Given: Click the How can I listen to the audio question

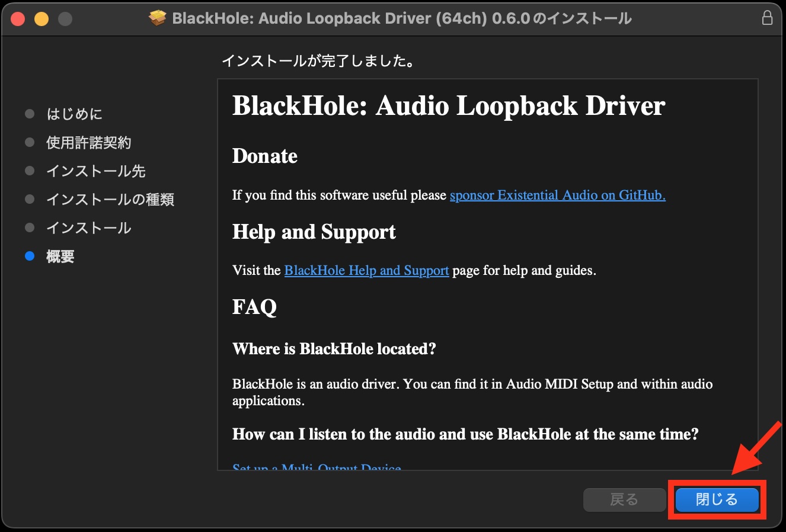Looking at the screenshot, I should point(465,434).
